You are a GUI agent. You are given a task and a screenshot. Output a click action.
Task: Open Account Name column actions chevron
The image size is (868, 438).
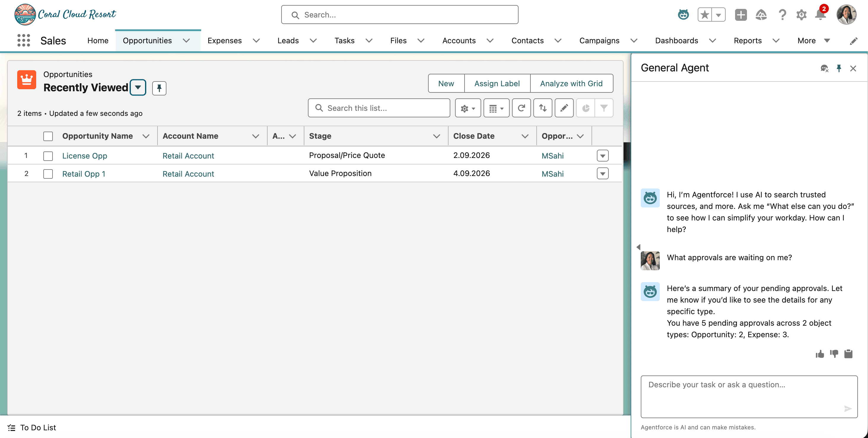(x=255, y=136)
